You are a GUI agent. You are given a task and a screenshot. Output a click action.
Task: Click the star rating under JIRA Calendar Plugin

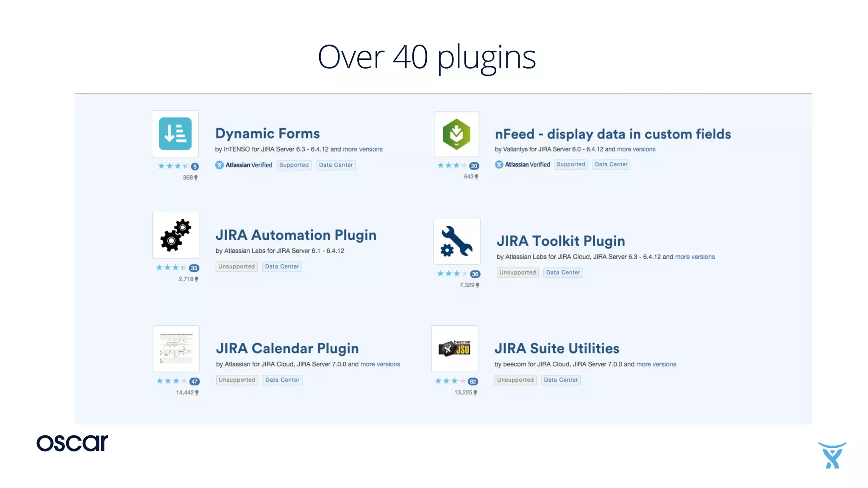[x=172, y=381]
